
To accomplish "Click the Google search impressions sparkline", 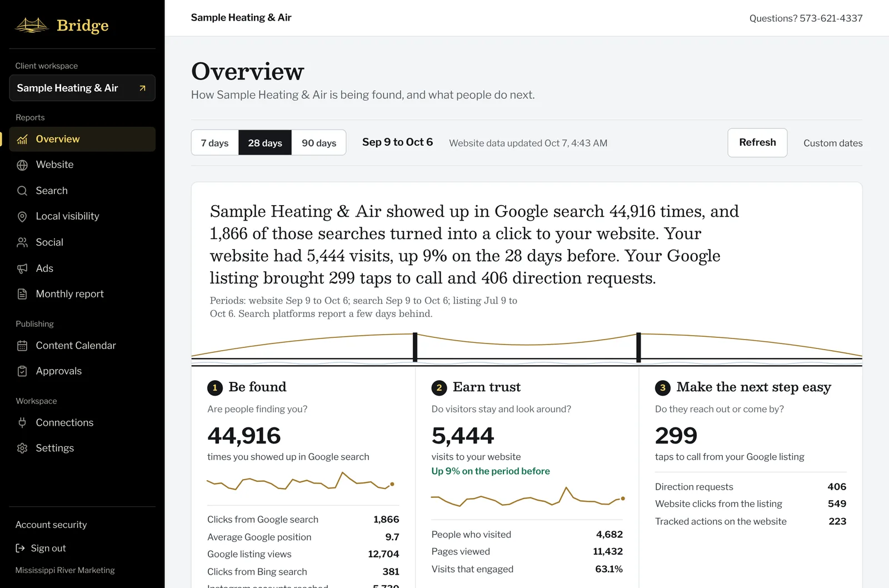I will (301, 481).
